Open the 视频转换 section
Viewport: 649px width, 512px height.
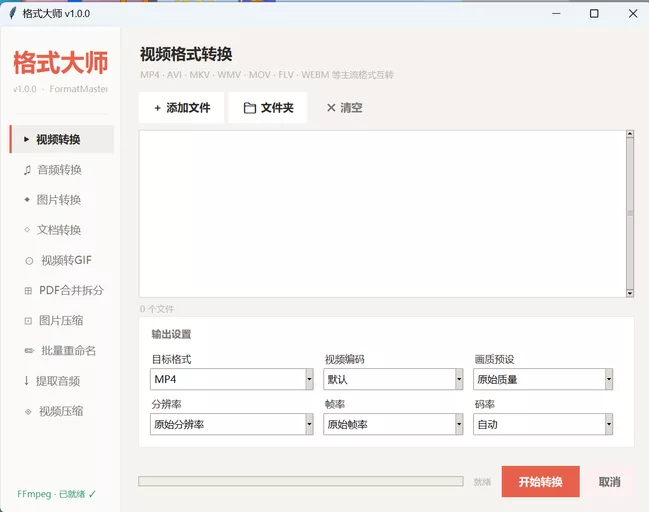pyautogui.click(x=62, y=139)
